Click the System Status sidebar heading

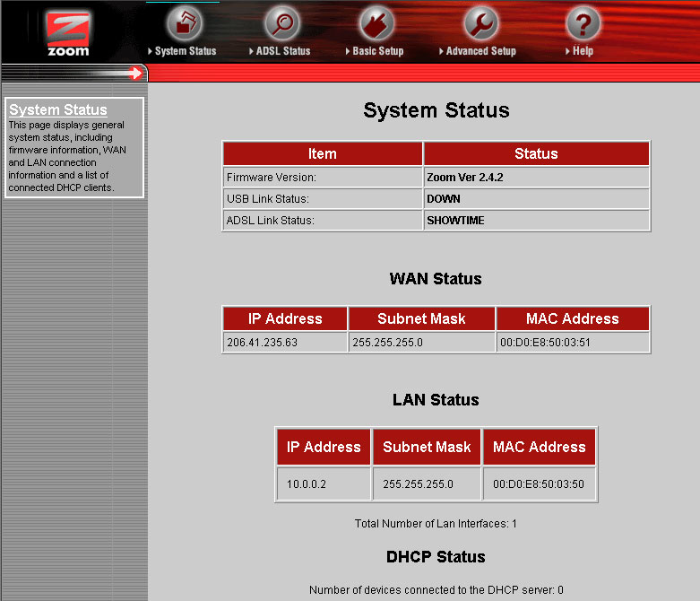click(x=58, y=110)
